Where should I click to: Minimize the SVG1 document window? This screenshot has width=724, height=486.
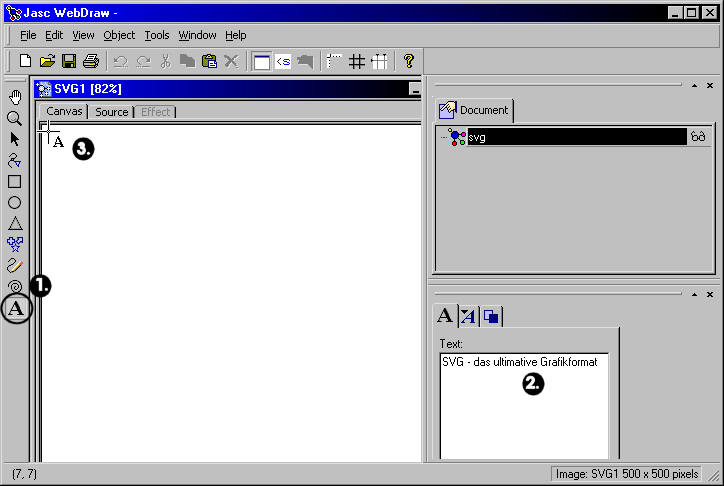415,89
